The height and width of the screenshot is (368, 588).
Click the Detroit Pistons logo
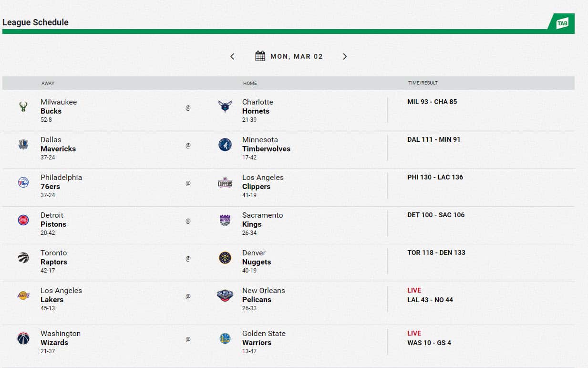[23, 220]
